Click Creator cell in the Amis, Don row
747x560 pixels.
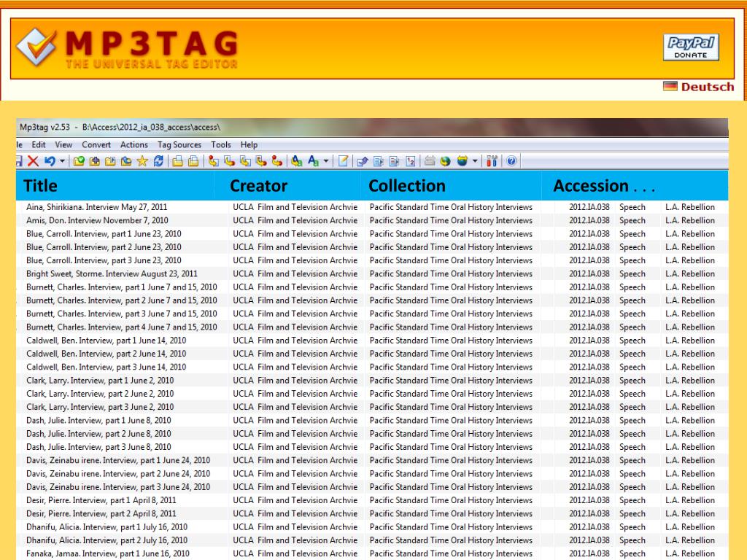[x=295, y=220]
